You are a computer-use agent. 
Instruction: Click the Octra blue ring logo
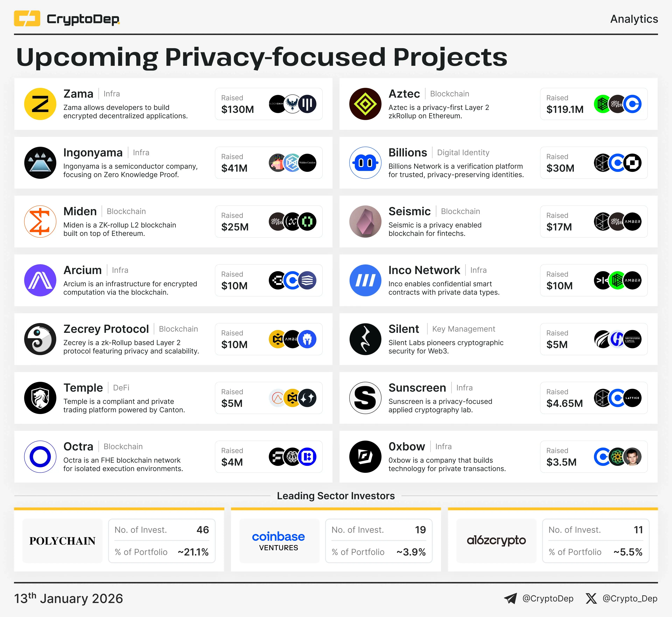click(x=40, y=456)
